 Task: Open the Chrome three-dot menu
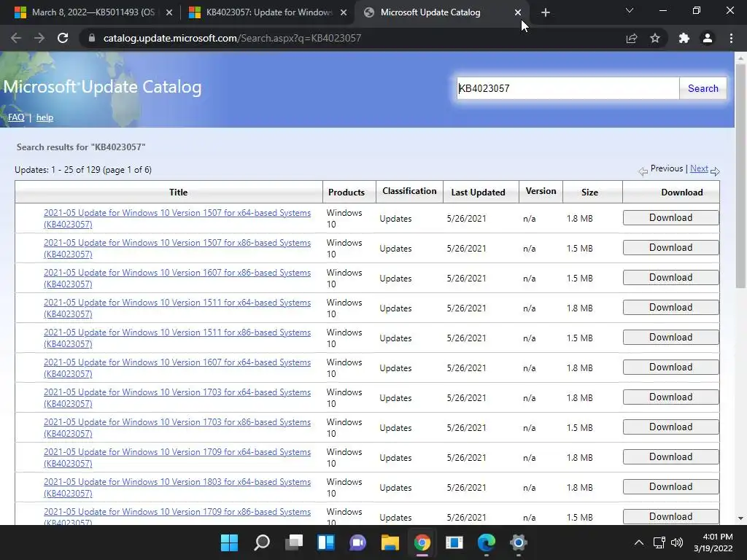pyautogui.click(x=731, y=38)
